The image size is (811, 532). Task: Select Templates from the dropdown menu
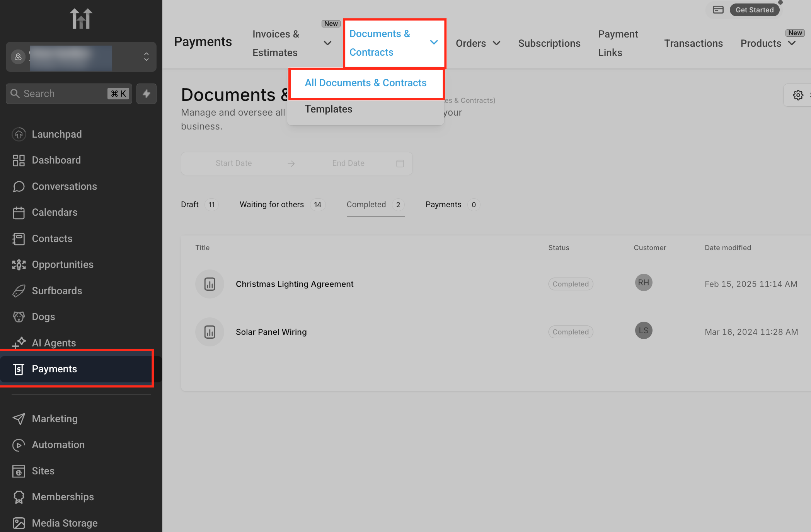click(328, 109)
